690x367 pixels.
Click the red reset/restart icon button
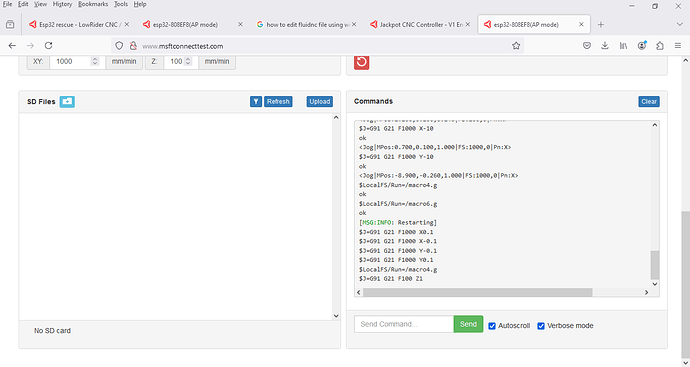[x=361, y=62]
